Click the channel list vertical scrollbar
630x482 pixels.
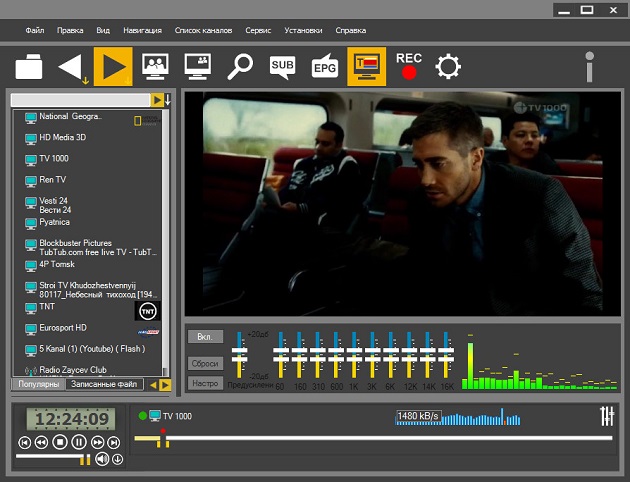click(165, 243)
